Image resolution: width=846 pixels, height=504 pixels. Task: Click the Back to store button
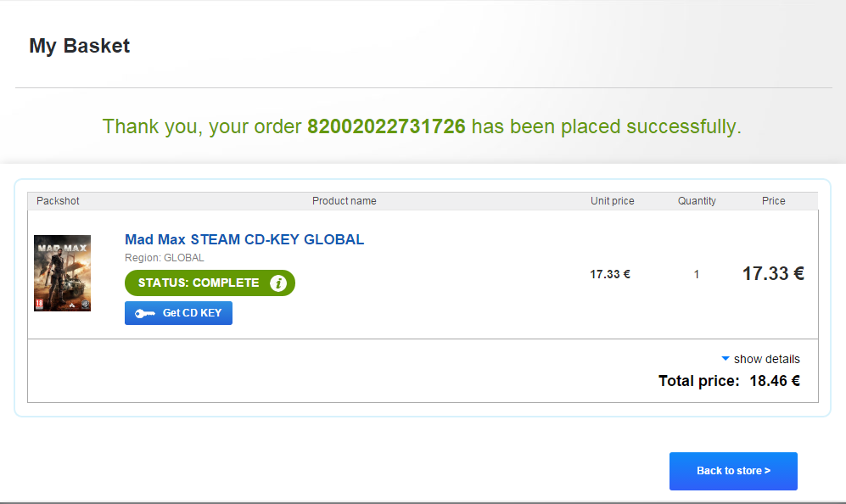pos(733,471)
